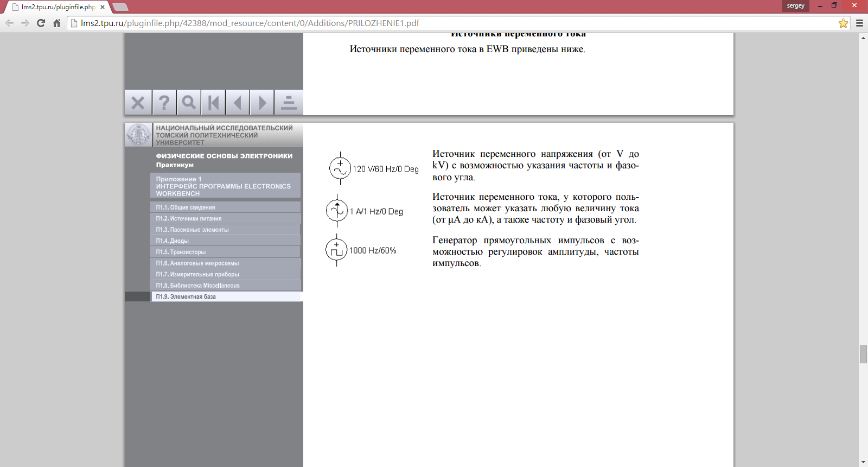Restore down the browser window
Image resolution: width=868 pixels, height=467 pixels.
click(834, 5)
